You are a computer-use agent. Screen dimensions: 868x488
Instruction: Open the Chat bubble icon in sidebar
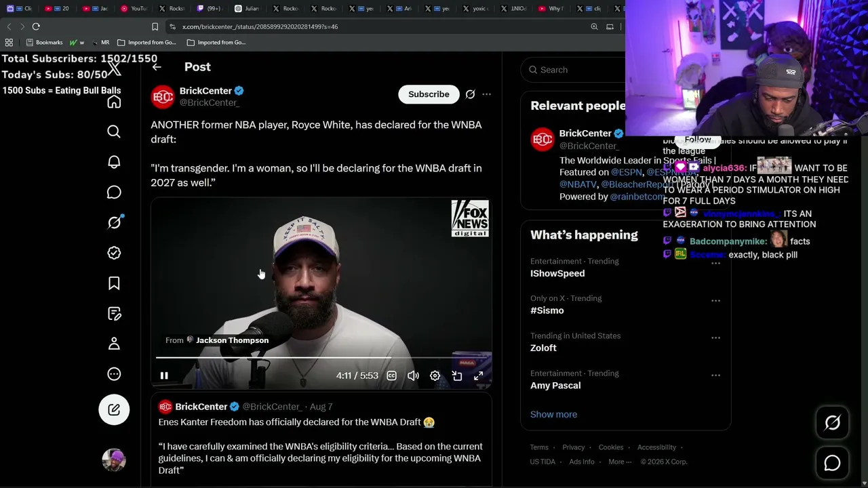tap(114, 192)
